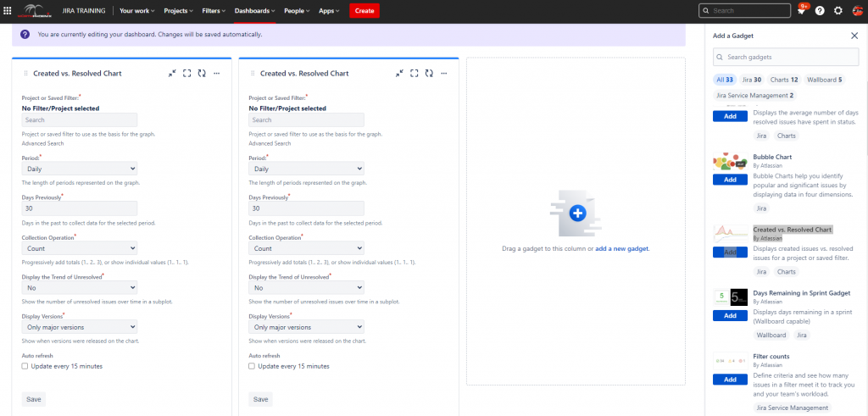Open Advanced Search in second gadget
This screenshot has height=416, width=868.
tap(270, 143)
